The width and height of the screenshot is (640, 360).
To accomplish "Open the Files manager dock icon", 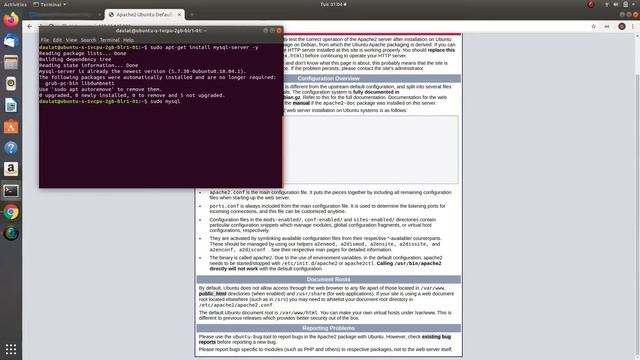I will (11, 62).
